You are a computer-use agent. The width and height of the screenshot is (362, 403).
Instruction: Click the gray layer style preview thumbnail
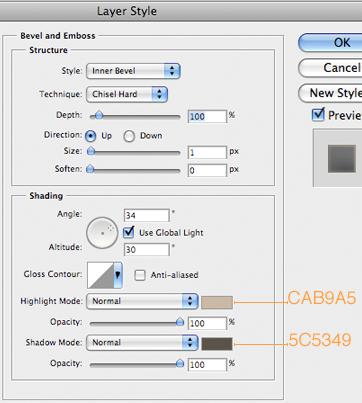342,159
